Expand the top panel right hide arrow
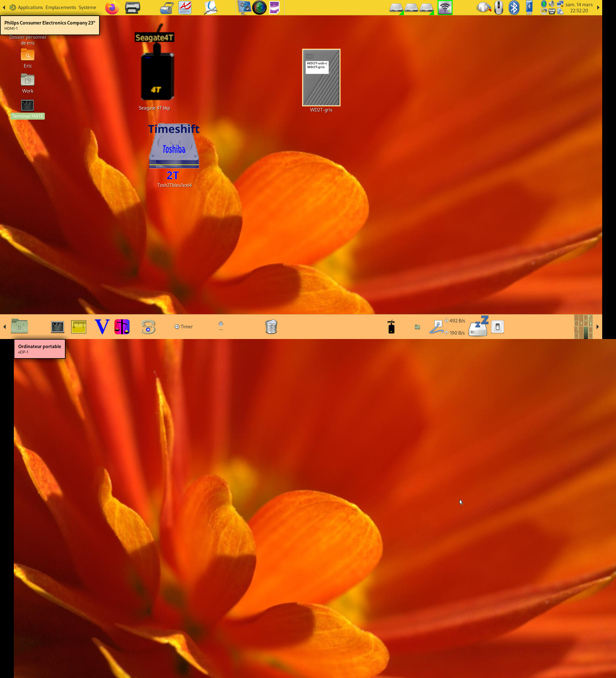The width and height of the screenshot is (616, 678). click(x=598, y=8)
